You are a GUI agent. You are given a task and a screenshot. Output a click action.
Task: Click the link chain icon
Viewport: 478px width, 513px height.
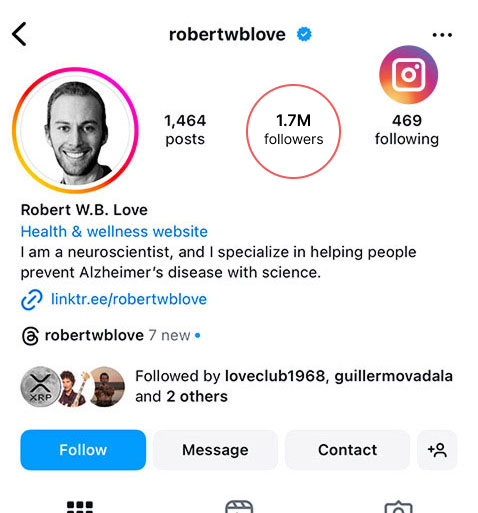tap(32, 299)
